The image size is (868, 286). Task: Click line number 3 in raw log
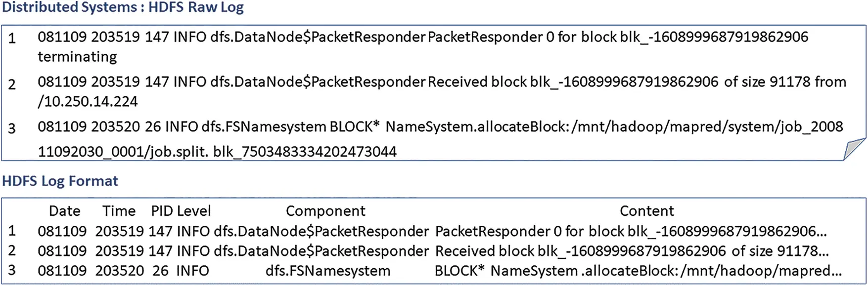(x=12, y=128)
